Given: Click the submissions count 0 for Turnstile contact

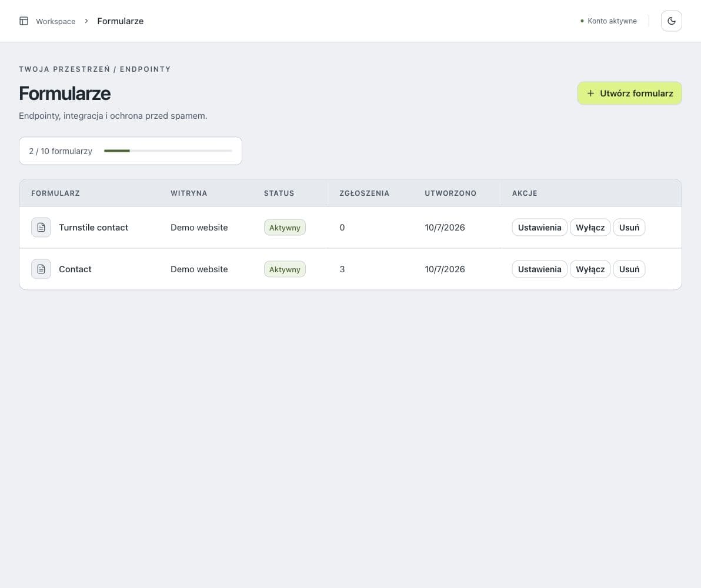Looking at the screenshot, I should [342, 228].
